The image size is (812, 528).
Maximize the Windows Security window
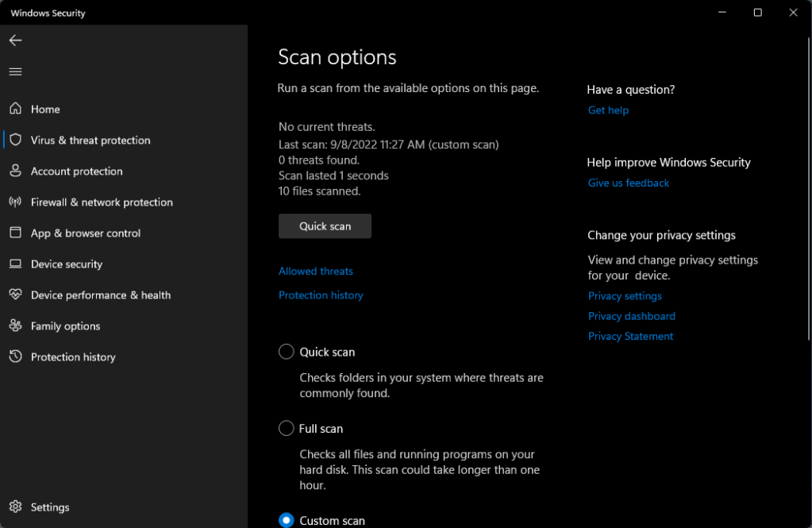click(757, 13)
